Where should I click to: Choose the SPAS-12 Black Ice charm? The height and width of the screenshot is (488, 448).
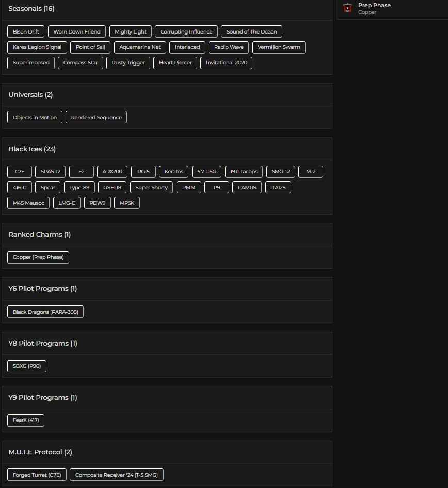[x=50, y=171]
